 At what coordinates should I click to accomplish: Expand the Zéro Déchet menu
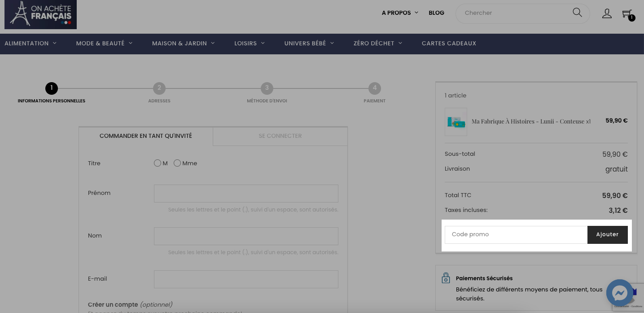tap(378, 44)
